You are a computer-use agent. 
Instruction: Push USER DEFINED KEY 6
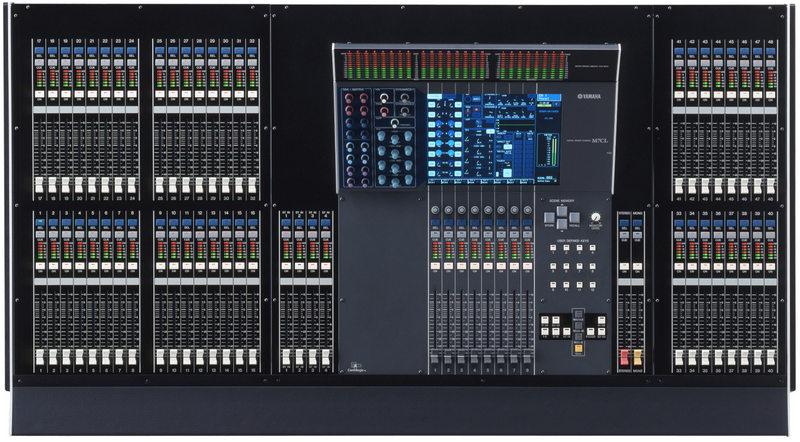(x=566, y=266)
